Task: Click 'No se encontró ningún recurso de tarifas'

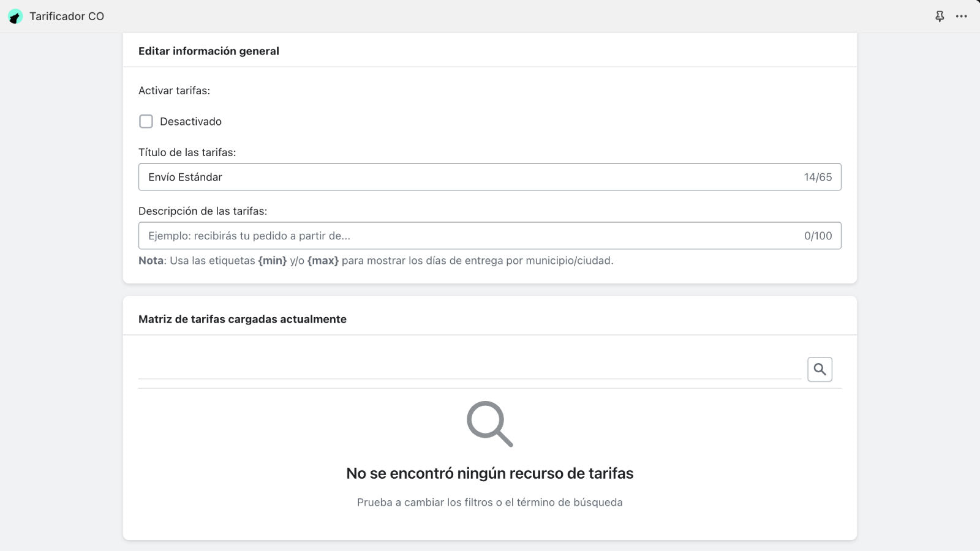Action: click(x=489, y=473)
